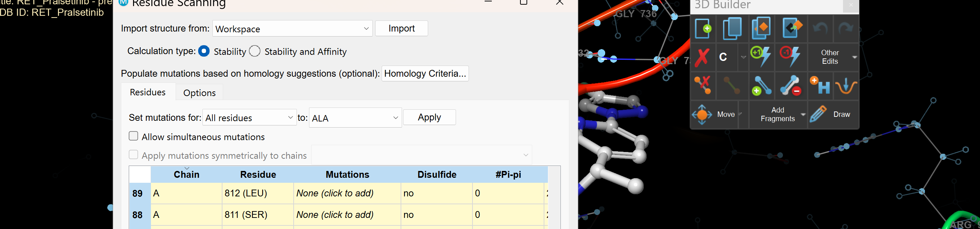Expand the ALA mutation target dropdown
This screenshot has height=229, width=980.
pyautogui.click(x=355, y=118)
